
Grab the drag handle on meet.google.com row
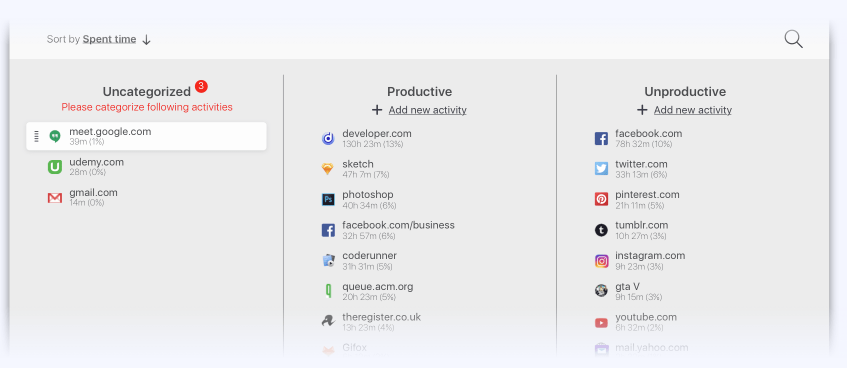point(37,136)
